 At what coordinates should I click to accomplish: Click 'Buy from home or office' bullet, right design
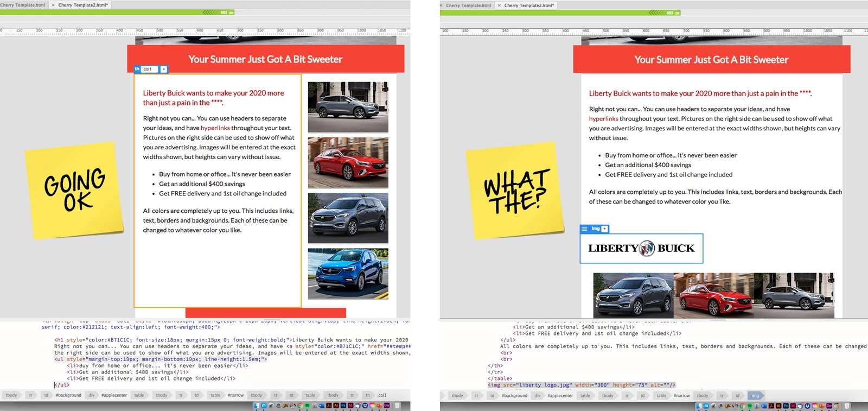pyautogui.click(x=671, y=155)
